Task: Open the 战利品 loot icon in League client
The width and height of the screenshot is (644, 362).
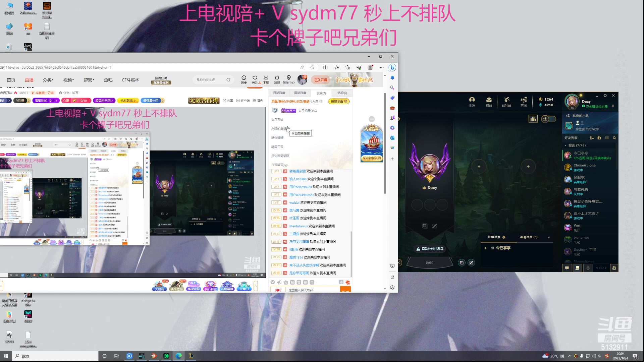Action: 506,101
